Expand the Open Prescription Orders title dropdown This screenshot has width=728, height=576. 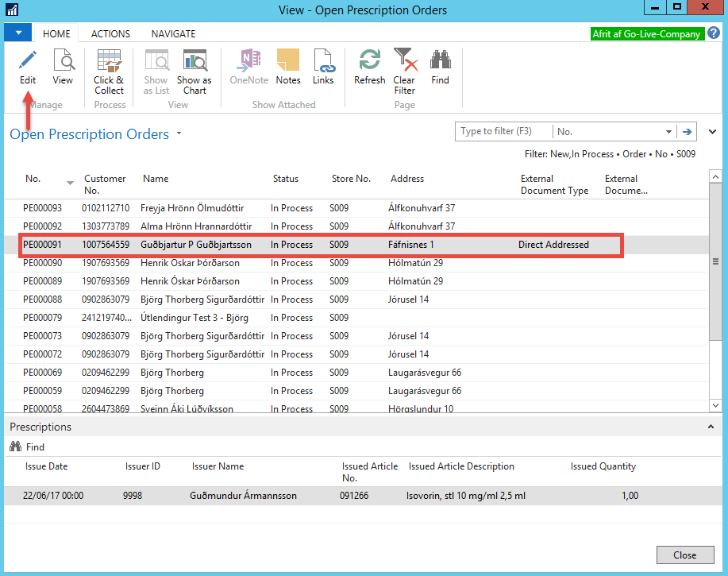(179, 134)
